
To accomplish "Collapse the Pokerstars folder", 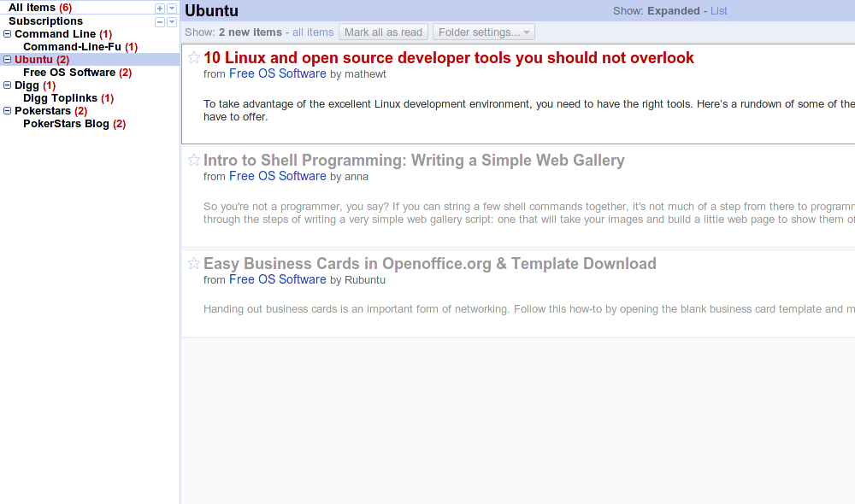I will click(8, 110).
